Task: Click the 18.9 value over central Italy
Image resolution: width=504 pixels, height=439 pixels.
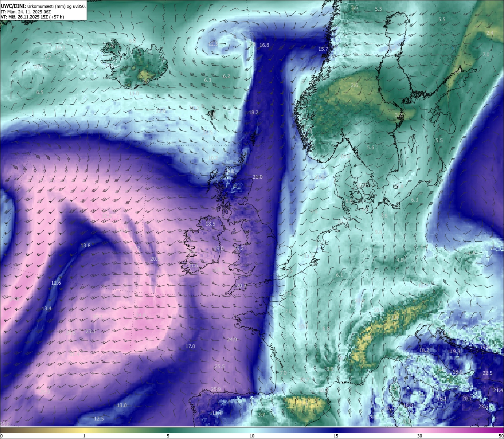Action: click(x=458, y=372)
